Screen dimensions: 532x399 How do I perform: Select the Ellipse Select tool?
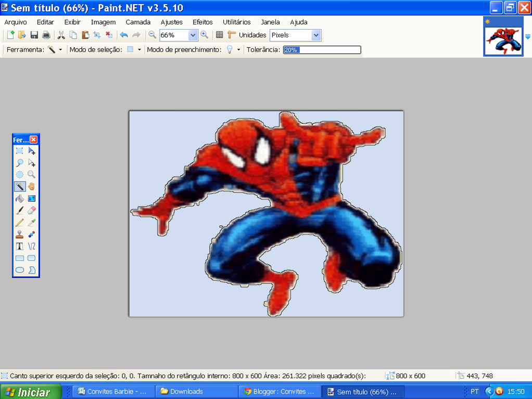[20, 175]
